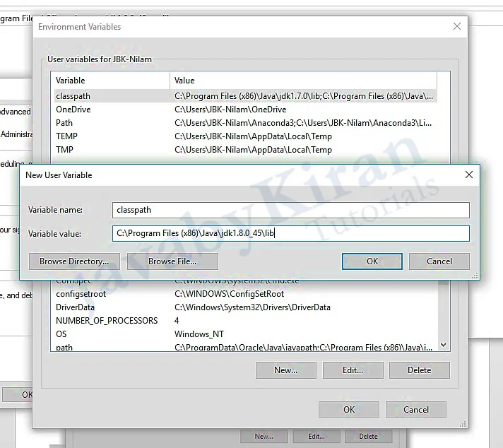Click OK in the Environment Variables window
Viewport: 503px width, 448px height.
point(349,410)
